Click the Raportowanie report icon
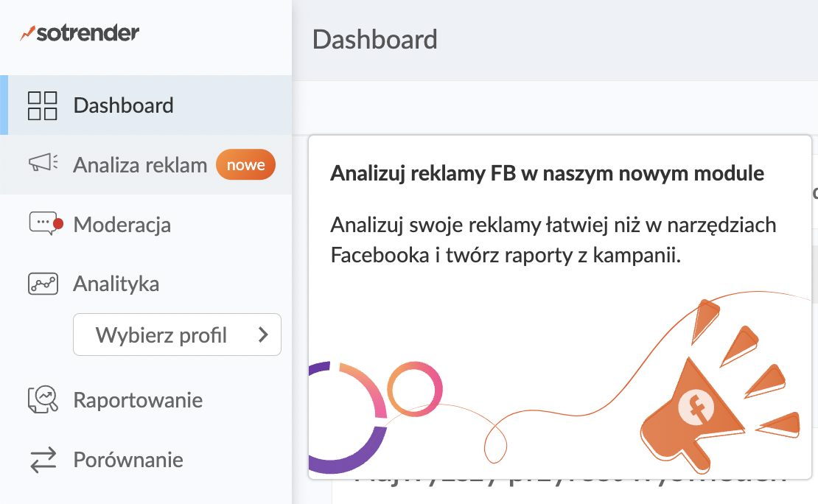This screenshot has width=818, height=504. [43, 400]
